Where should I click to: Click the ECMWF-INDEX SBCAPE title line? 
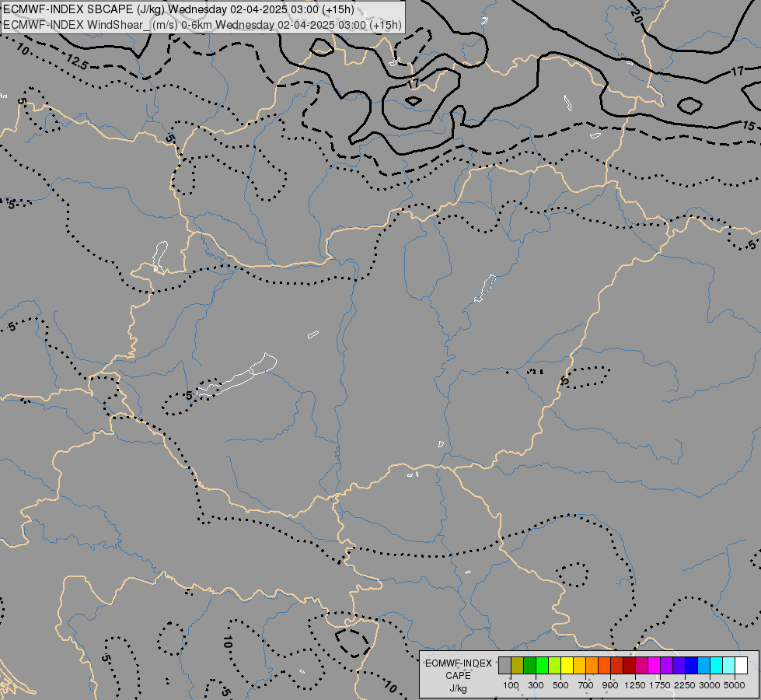pos(179,9)
